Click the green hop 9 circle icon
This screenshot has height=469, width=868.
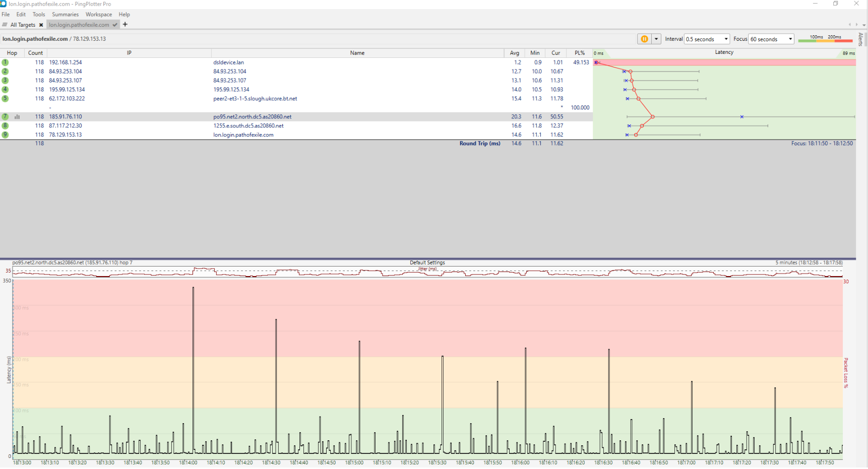click(x=5, y=135)
